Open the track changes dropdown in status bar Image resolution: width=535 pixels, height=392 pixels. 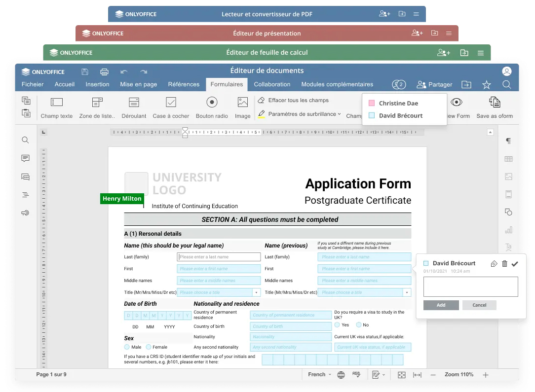pyautogui.click(x=379, y=375)
